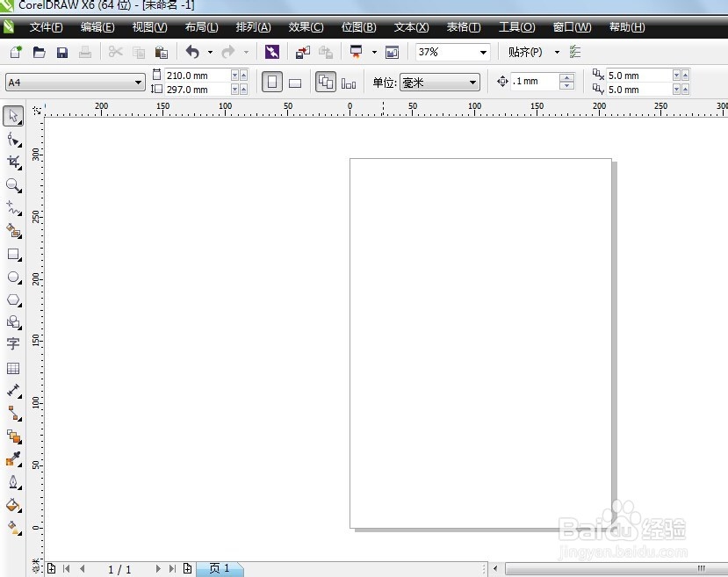The width and height of the screenshot is (728, 577).
Task: Select the Freehand drawing tool
Action: pyautogui.click(x=13, y=208)
